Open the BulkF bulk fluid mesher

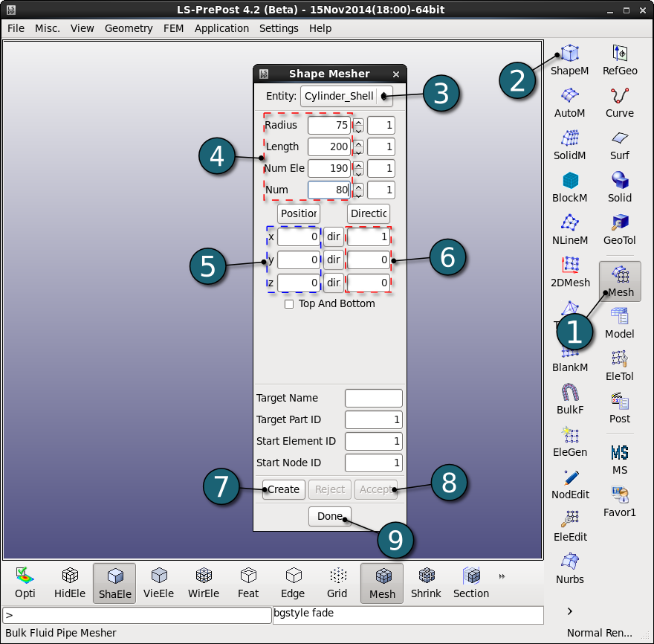tap(570, 399)
